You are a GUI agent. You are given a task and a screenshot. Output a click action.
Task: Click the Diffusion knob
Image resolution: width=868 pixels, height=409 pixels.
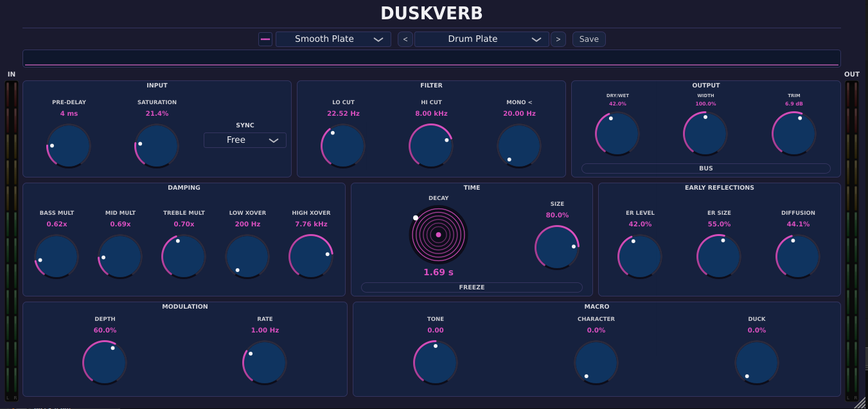tap(798, 257)
